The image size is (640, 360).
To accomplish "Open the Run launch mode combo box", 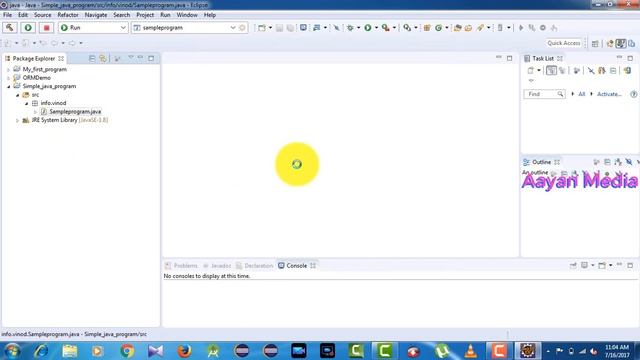I will (x=93, y=28).
